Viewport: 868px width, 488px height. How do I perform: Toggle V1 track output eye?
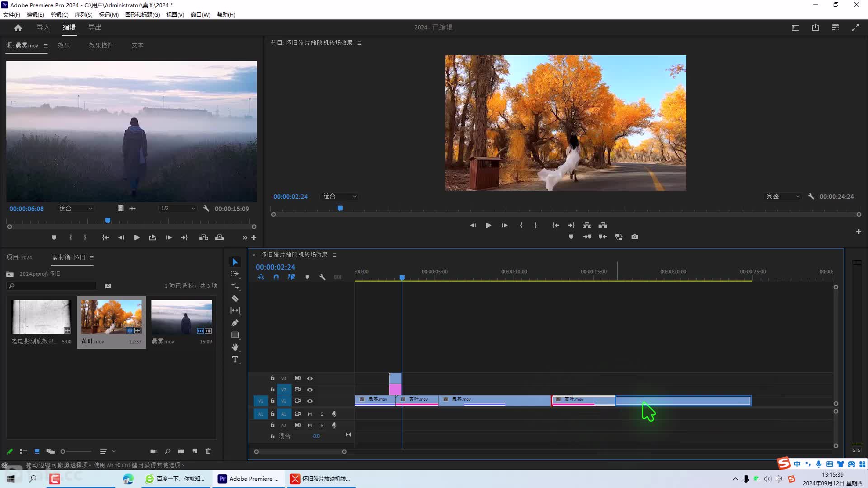[310, 401]
